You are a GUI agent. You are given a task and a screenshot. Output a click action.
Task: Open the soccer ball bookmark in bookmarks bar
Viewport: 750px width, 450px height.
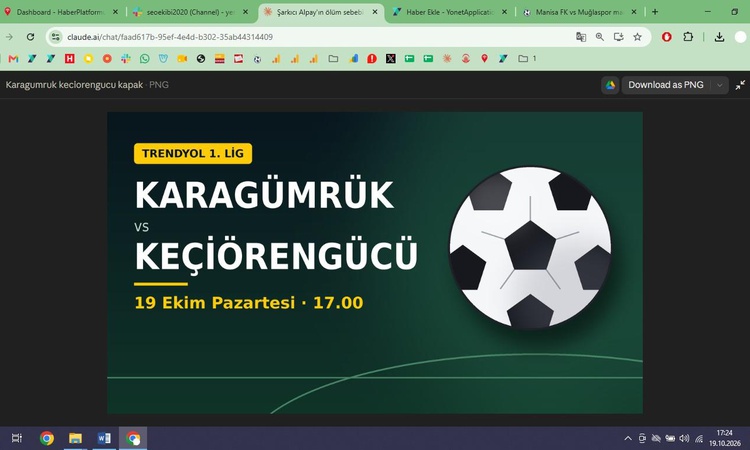click(257, 59)
